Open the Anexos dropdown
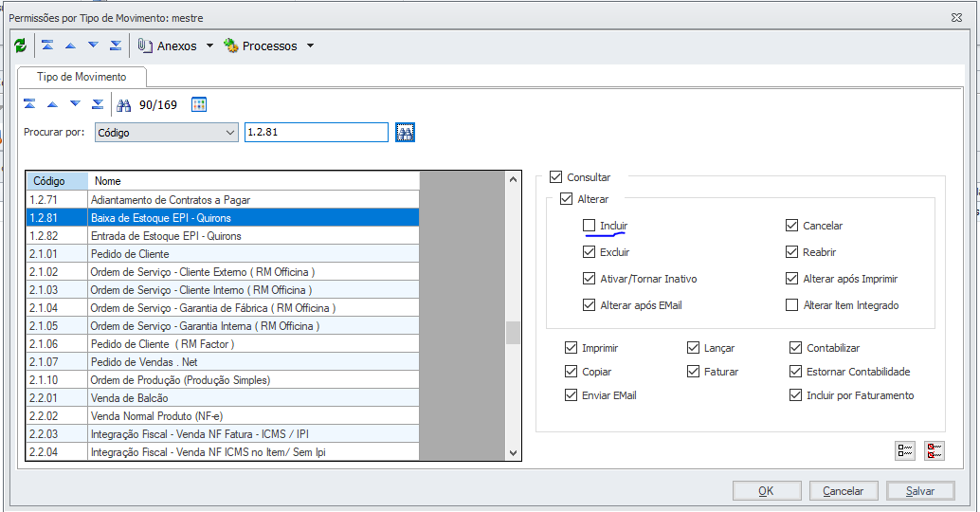Screen dimensions: 980x512 tap(209, 46)
